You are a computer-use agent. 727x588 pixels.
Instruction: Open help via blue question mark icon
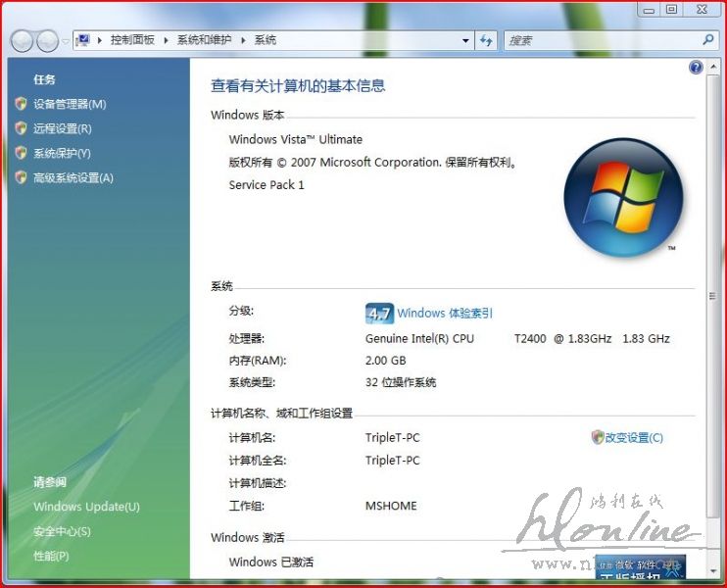click(696, 68)
